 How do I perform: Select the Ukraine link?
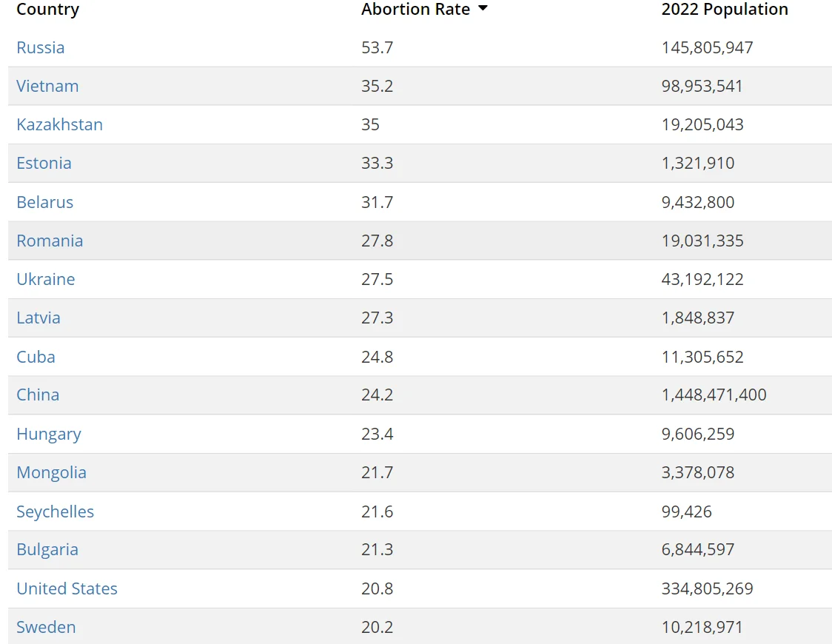point(46,279)
